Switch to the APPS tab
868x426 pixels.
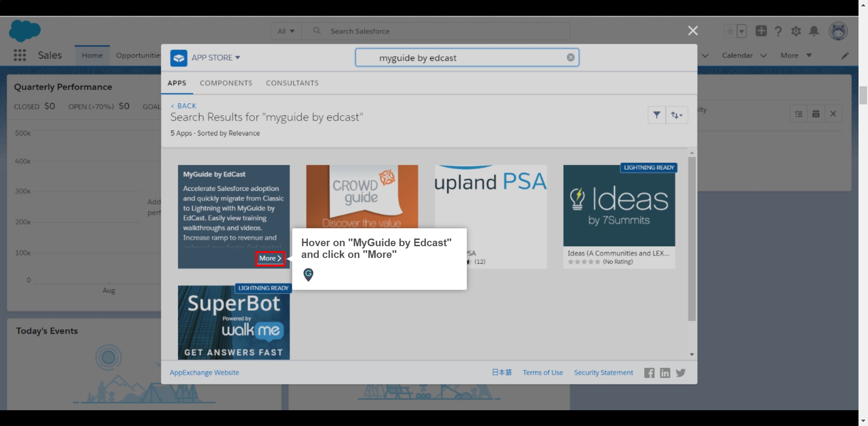click(x=177, y=83)
